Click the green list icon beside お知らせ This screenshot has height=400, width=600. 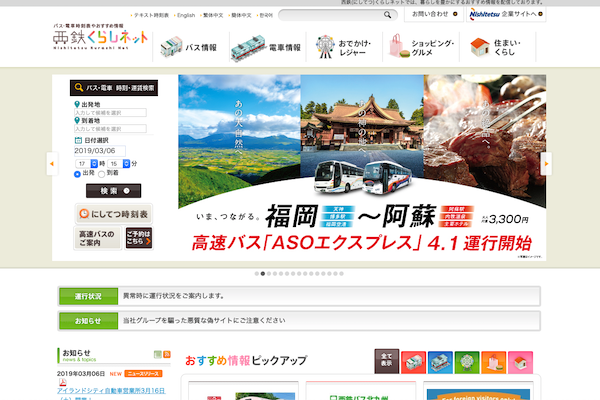[158, 354]
